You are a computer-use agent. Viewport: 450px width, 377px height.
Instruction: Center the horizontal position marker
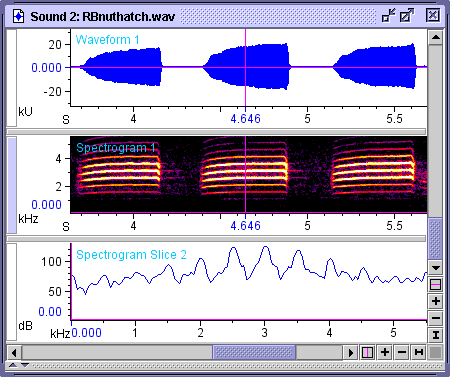pyautogui.click(x=367, y=352)
